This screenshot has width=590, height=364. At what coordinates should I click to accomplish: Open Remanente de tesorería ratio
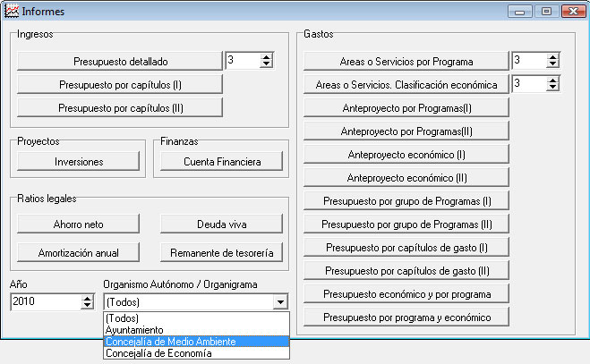click(x=222, y=253)
